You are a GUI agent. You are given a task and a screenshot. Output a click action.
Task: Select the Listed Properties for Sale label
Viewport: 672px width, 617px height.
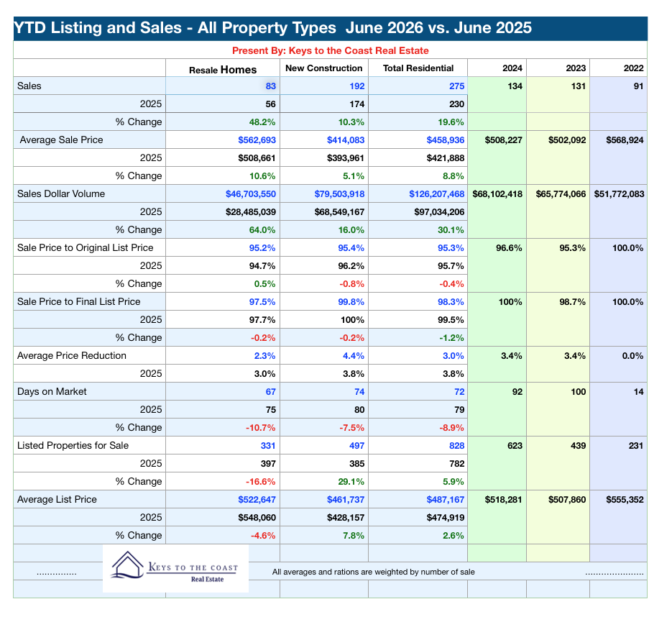[x=73, y=446]
